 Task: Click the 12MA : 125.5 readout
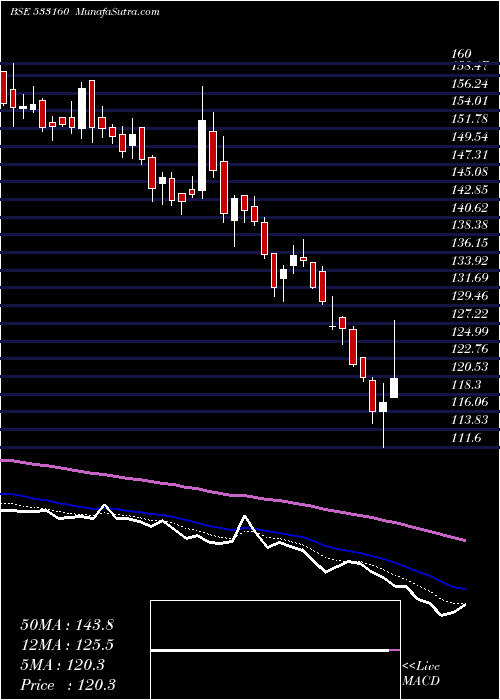[67, 645]
